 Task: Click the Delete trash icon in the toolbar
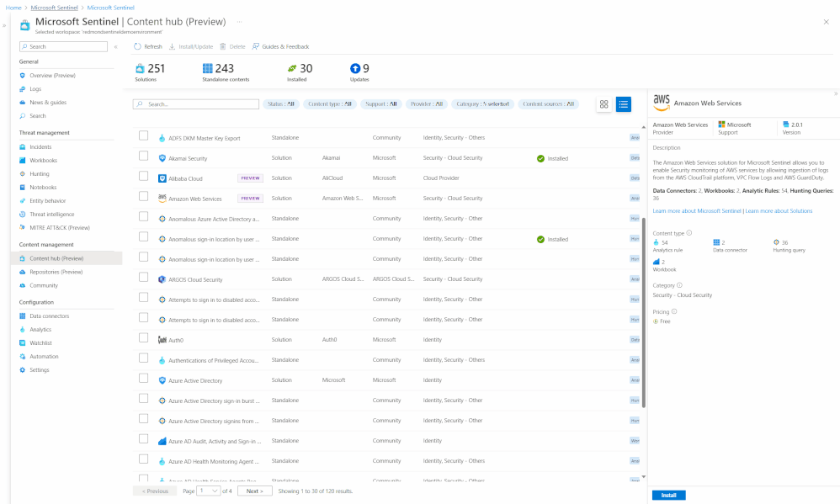tap(223, 46)
